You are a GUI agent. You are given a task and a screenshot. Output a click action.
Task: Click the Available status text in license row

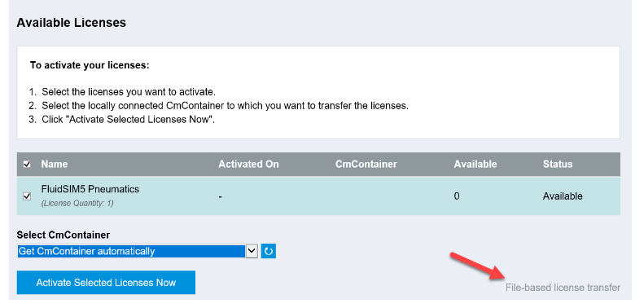point(563,196)
